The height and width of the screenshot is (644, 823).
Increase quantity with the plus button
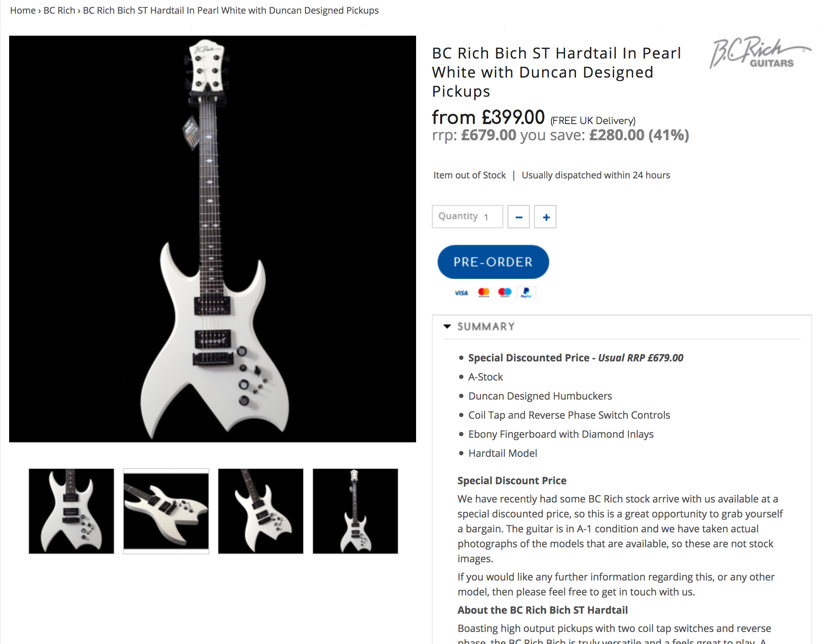pyautogui.click(x=545, y=217)
